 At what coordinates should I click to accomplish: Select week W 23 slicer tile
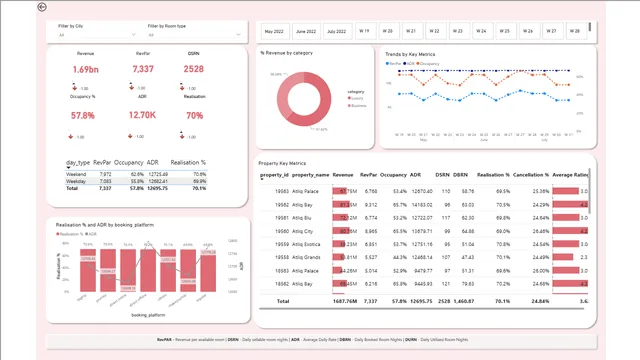pyautogui.click(x=458, y=31)
